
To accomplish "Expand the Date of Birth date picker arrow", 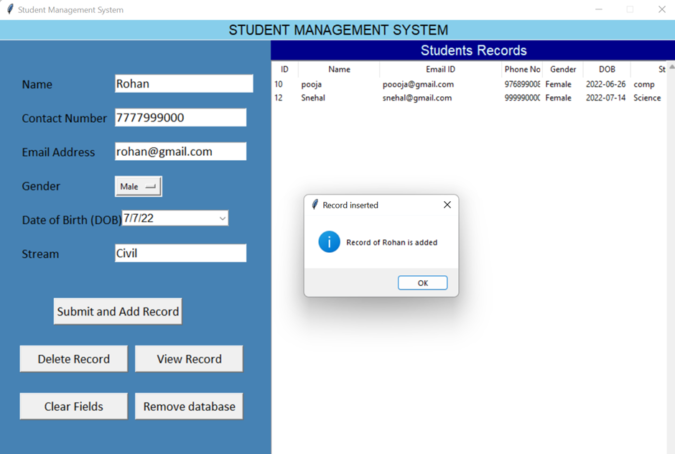I will coord(222,218).
